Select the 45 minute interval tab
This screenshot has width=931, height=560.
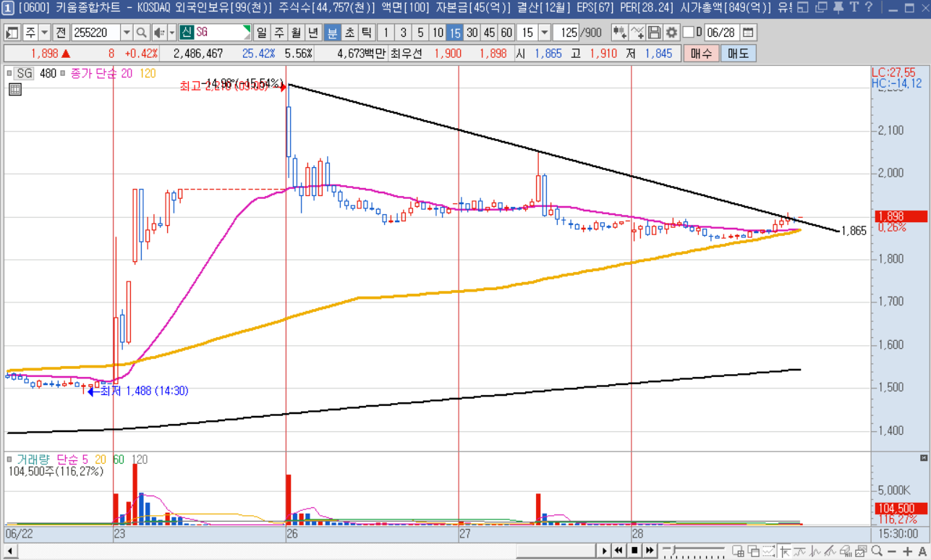click(x=489, y=33)
